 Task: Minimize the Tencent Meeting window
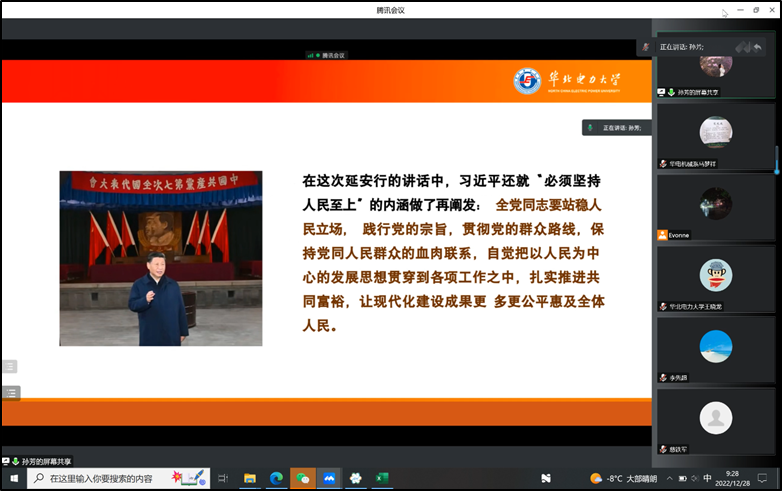[x=740, y=10]
